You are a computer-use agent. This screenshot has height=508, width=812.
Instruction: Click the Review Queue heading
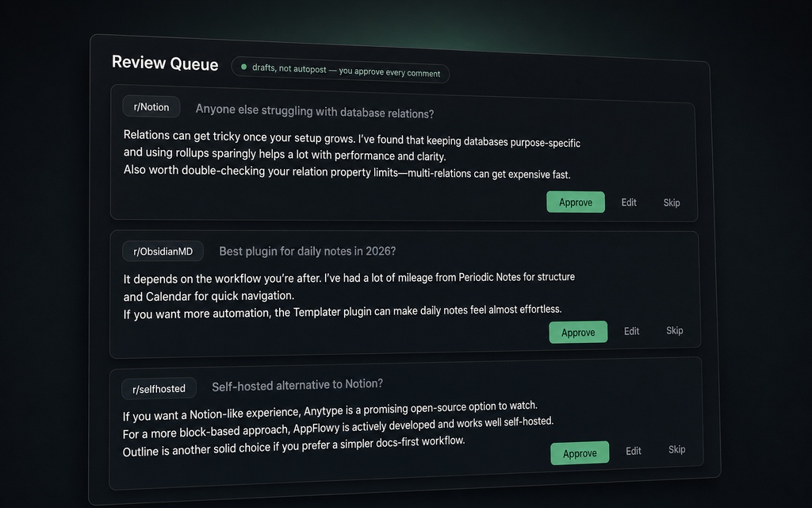point(165,63)
